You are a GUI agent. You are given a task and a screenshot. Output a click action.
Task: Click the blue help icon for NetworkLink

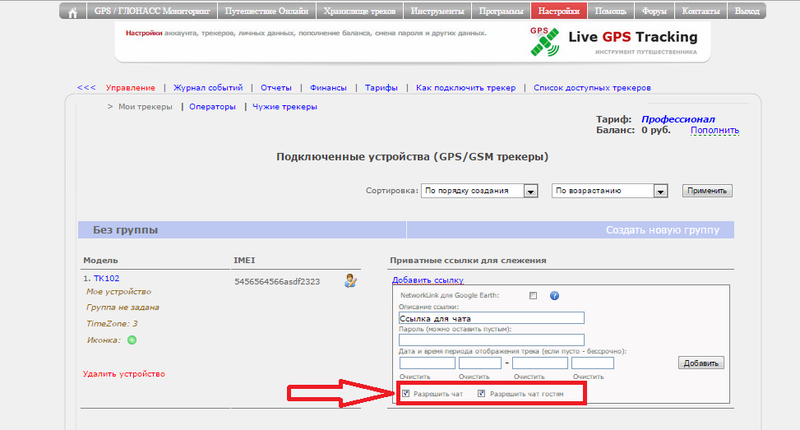[554, 296]
